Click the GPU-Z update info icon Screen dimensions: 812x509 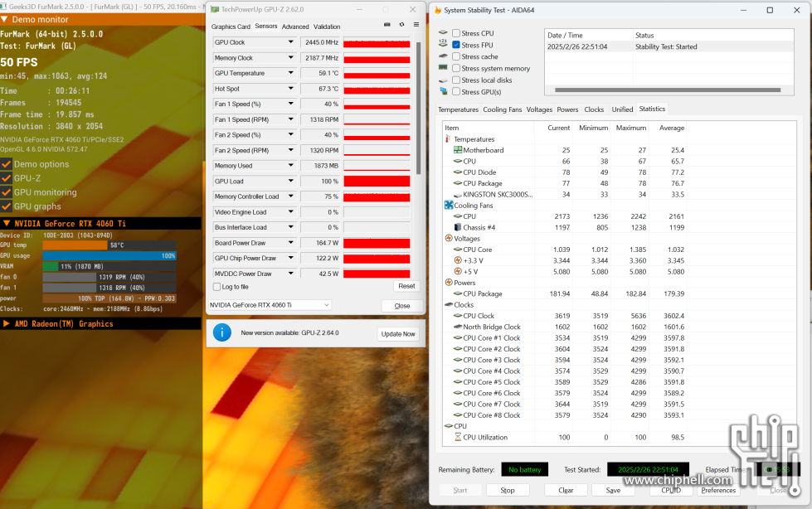222,332
